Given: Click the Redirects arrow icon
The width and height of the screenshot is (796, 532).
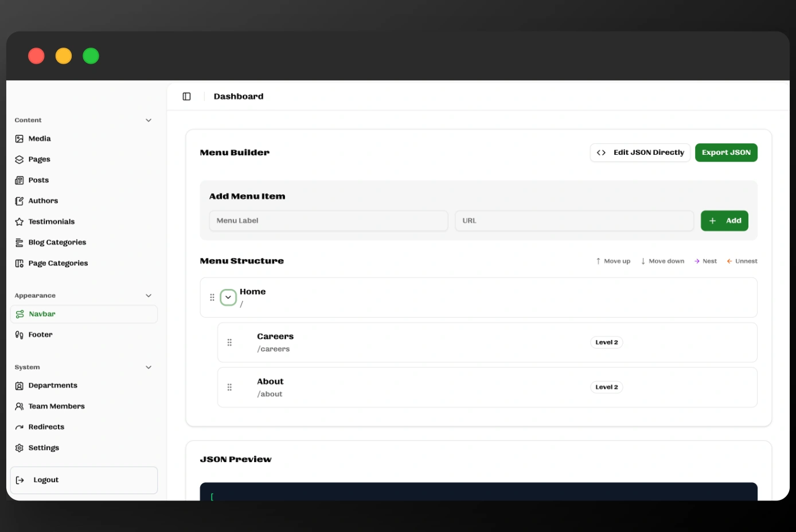Looking at the screenshot, I should coord(19,427).
